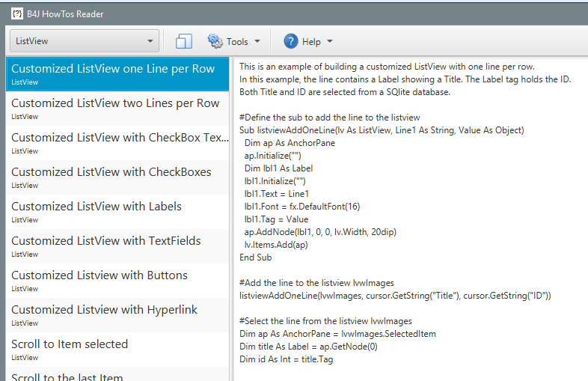Click the B4J HowTos Reader app icon

coord(17,13)
